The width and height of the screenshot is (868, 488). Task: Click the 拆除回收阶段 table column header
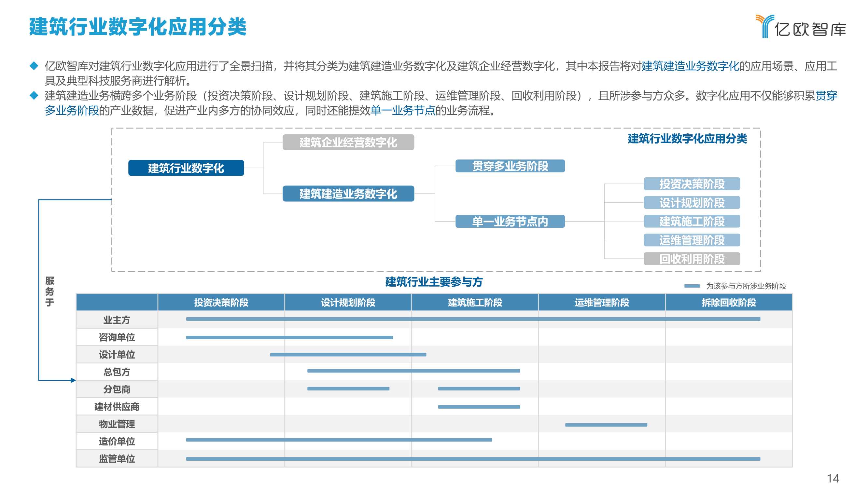click(729, 303)
